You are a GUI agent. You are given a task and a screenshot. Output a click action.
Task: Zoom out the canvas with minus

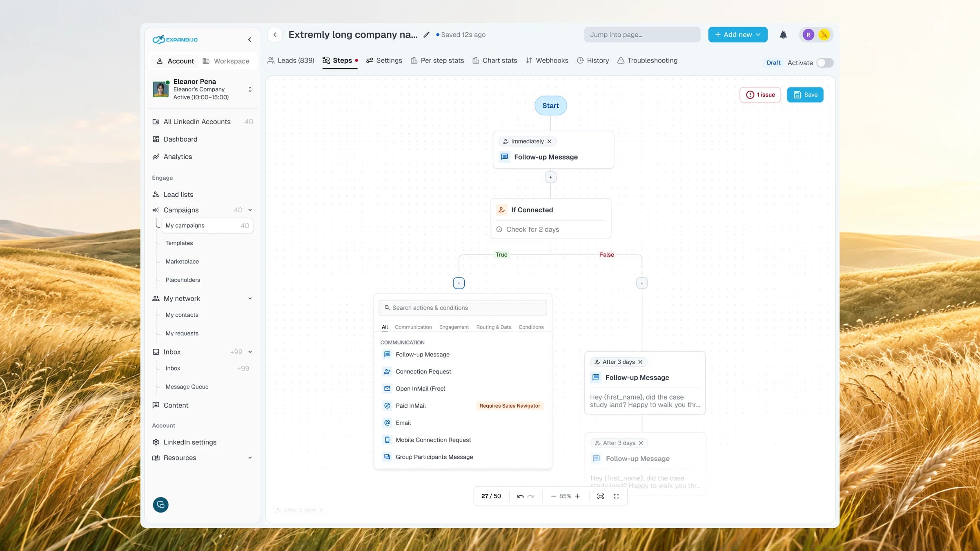tap(553, 496)
